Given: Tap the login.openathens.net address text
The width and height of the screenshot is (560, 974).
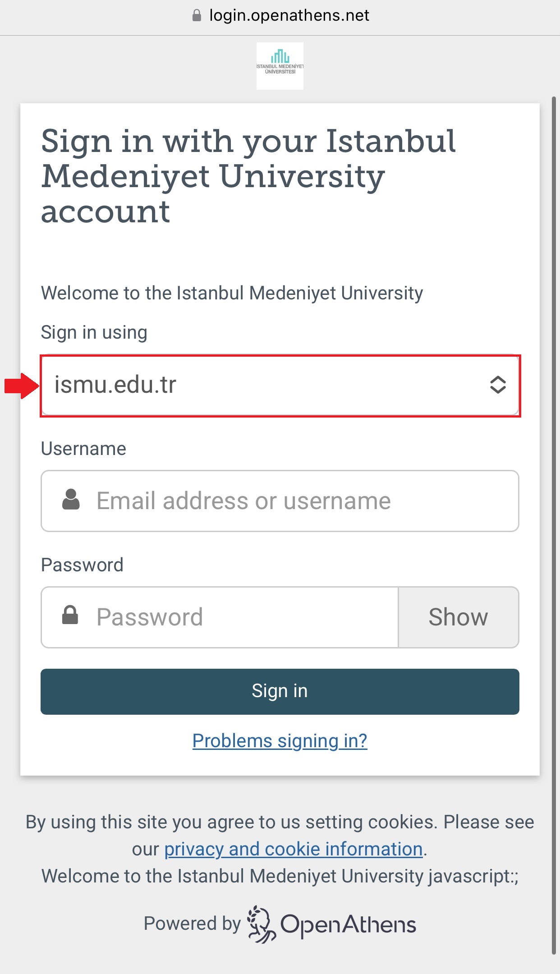Looking at the screenshot, I should (289, 16).
